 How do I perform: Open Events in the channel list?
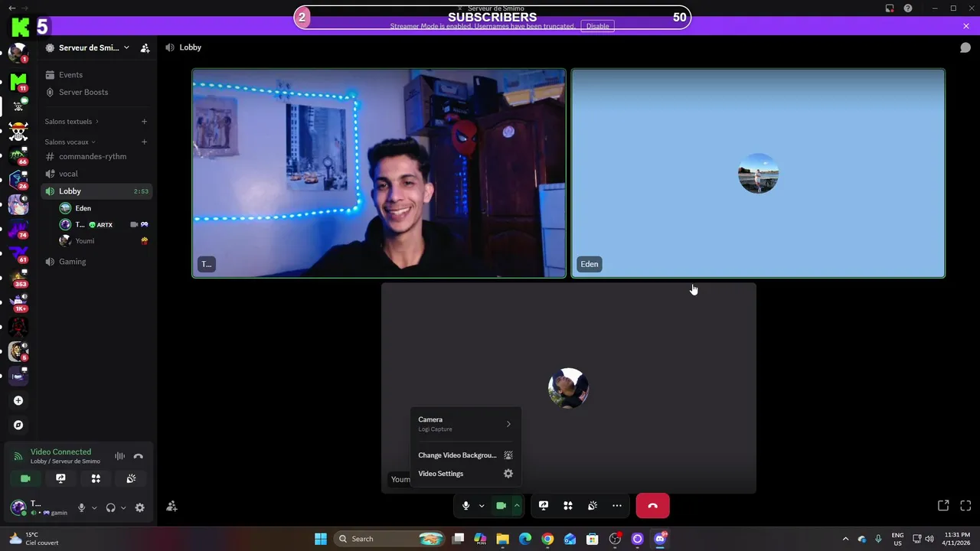pyautogui.click(x=97, y=75)
